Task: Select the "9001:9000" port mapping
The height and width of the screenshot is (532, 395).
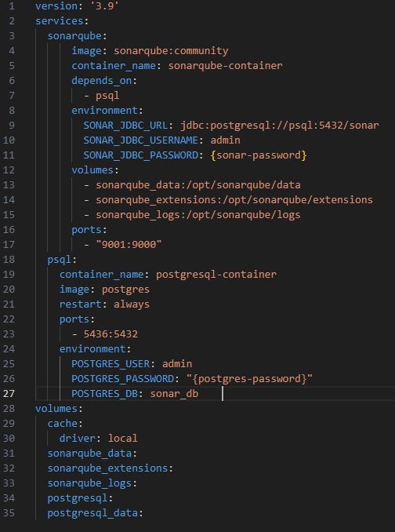Action: pyautogui.click(x=129, y=245)
